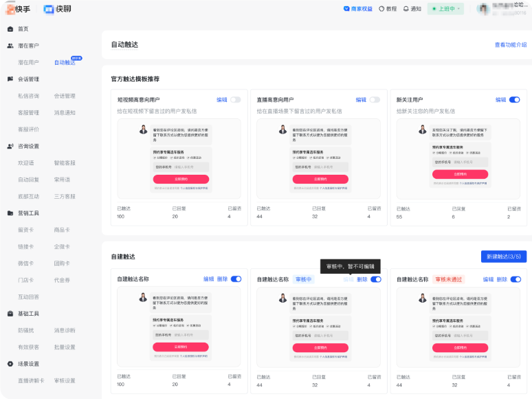The width and height of the screenshot is (532, 399).
Task: Open 底部互动 in the sidebar
Action: click(28, 196)
